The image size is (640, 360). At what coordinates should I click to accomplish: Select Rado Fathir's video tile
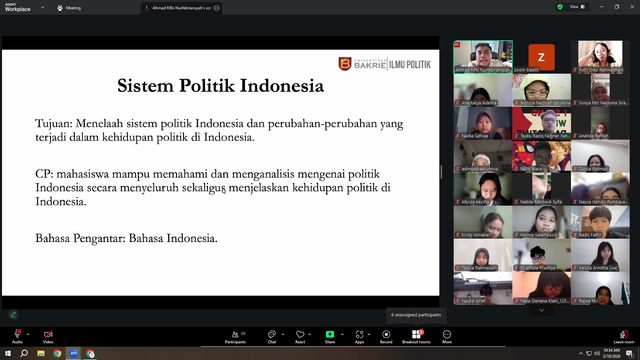[600, 222]
